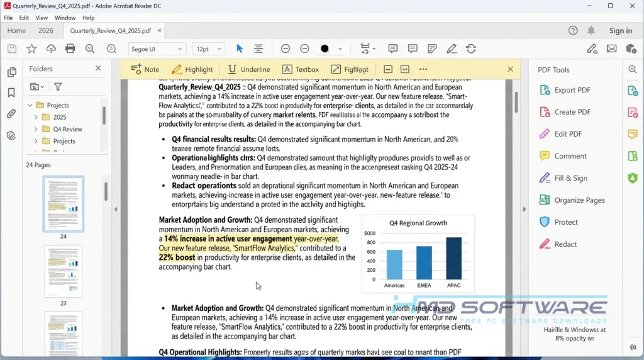Screen dimensions: 644x360
Task: Open Fill & Sign tool
Action: tap(563, 178)
